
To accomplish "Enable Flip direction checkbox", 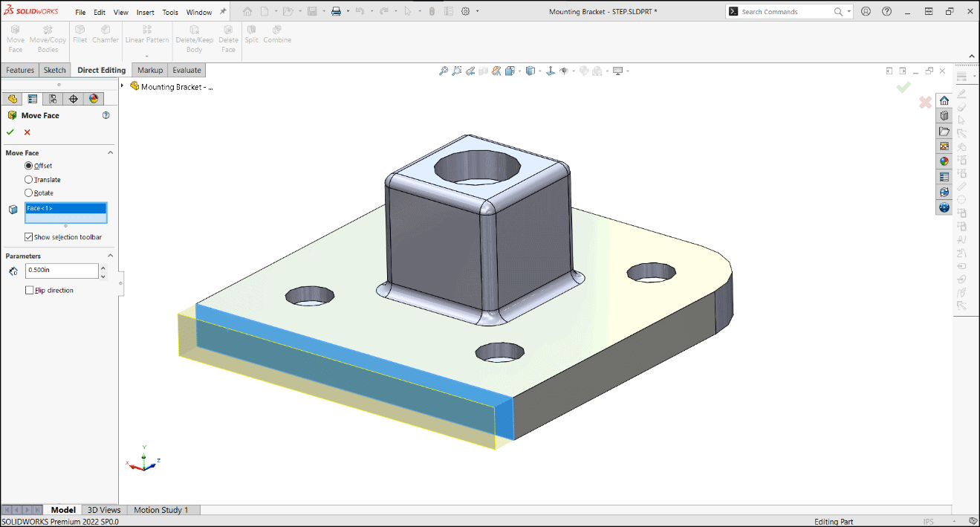I will click(x=29, y=290).
